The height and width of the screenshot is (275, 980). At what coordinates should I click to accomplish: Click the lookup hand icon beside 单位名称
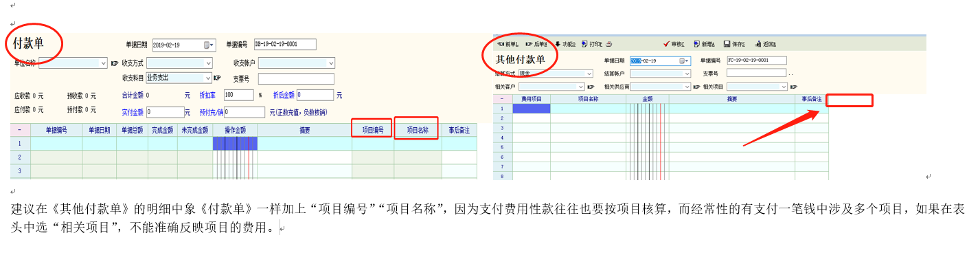tap(114, 63)
